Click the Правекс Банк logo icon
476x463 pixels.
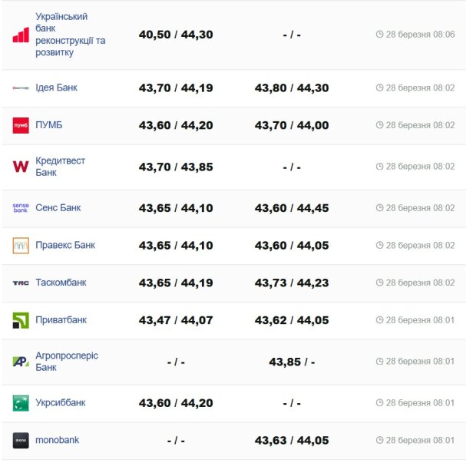tap(21, 246)
